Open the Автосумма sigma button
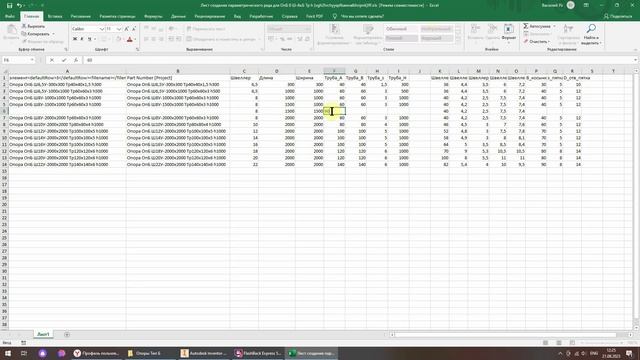Screen dimensions: 640x360 [536, 26]
